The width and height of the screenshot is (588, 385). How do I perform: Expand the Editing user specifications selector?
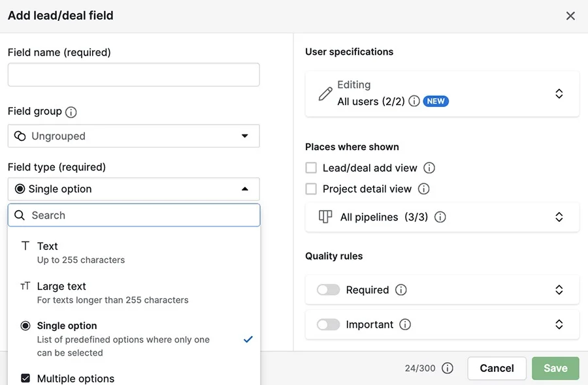(x=559, y=93)
